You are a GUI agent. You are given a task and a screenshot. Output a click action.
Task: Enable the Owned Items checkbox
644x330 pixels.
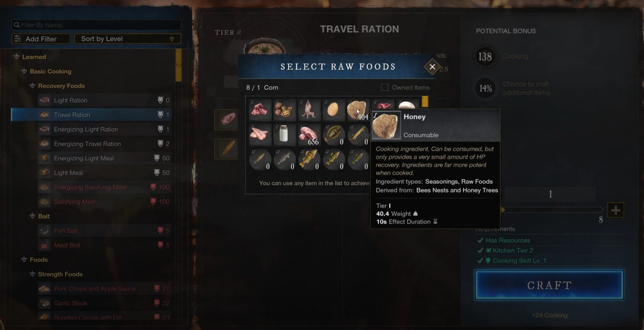coord(384,87)
